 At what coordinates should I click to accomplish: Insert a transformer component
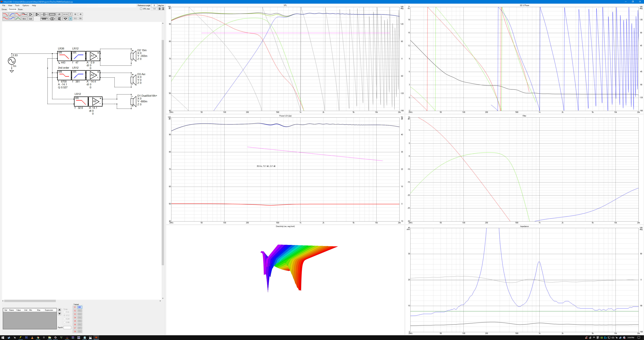(x=52, y=19)
